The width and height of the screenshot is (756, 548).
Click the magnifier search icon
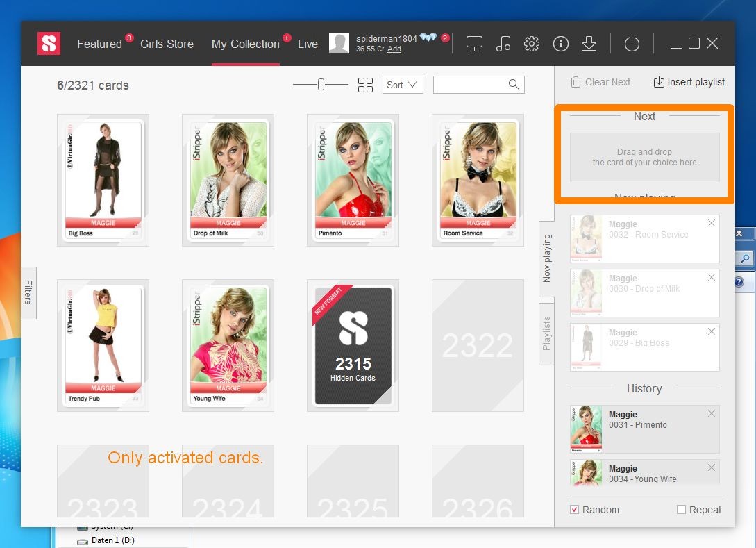point(514,85)
